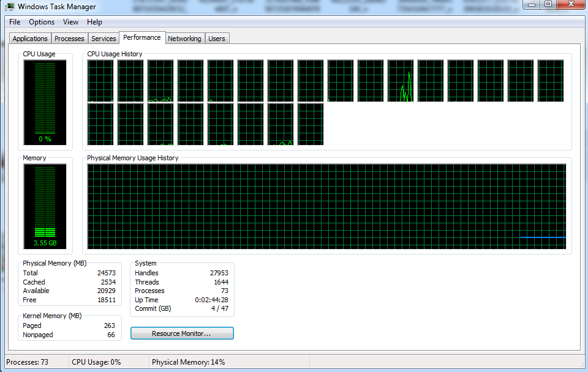Screen dimensions: 588x372
Task: Click the Memory gauge showing 3.55 GB
Action: (45, 206)
